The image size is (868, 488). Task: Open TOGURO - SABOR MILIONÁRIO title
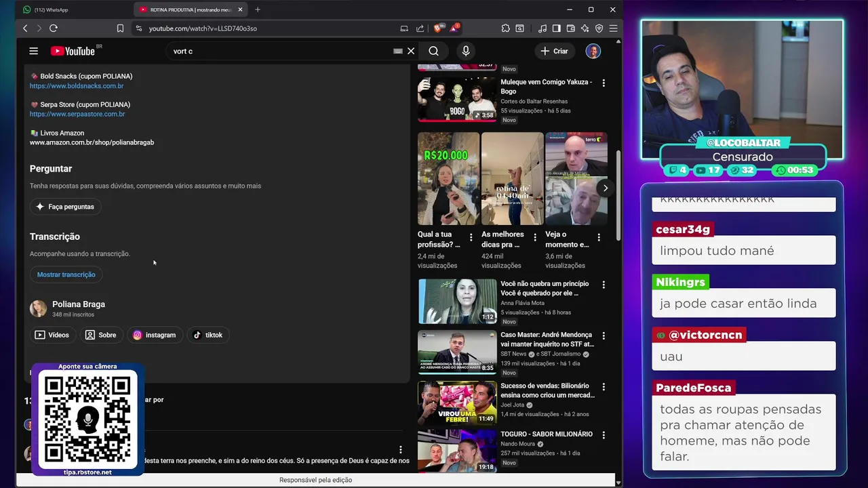point(547,434)
